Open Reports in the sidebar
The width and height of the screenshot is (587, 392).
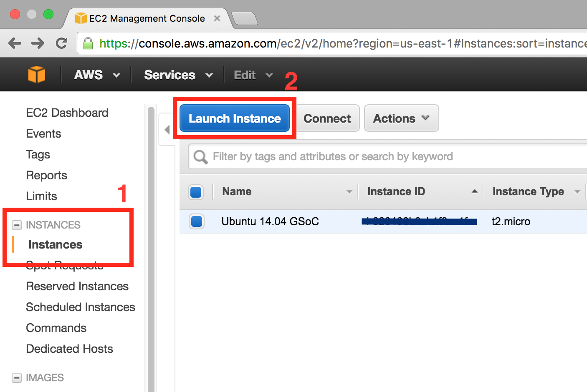click(x=46, y=176)
